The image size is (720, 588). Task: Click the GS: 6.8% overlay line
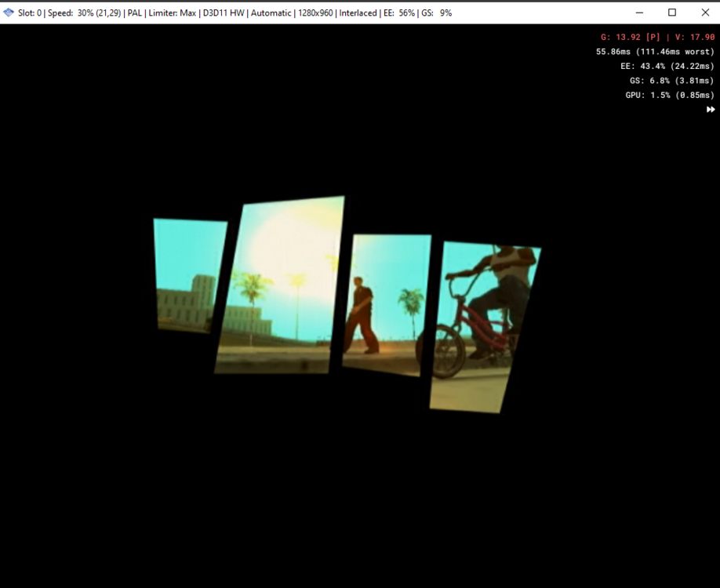tap(671, 80)
